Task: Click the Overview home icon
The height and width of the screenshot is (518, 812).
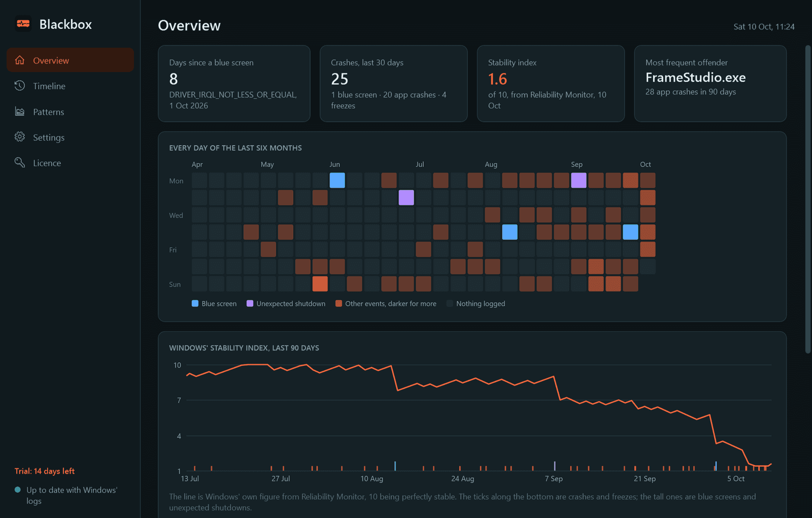Action: (x=20, y=60)
